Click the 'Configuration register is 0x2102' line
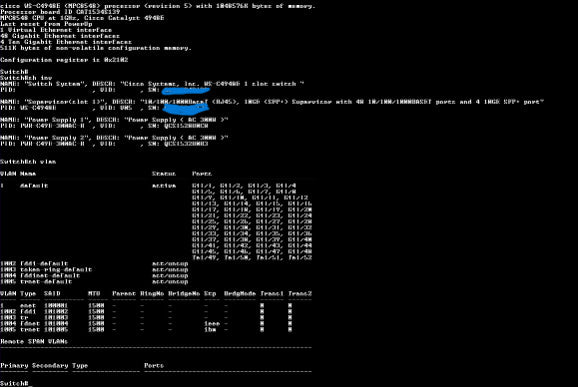This screenshot has width=578, height=387. tap(64, 60)
